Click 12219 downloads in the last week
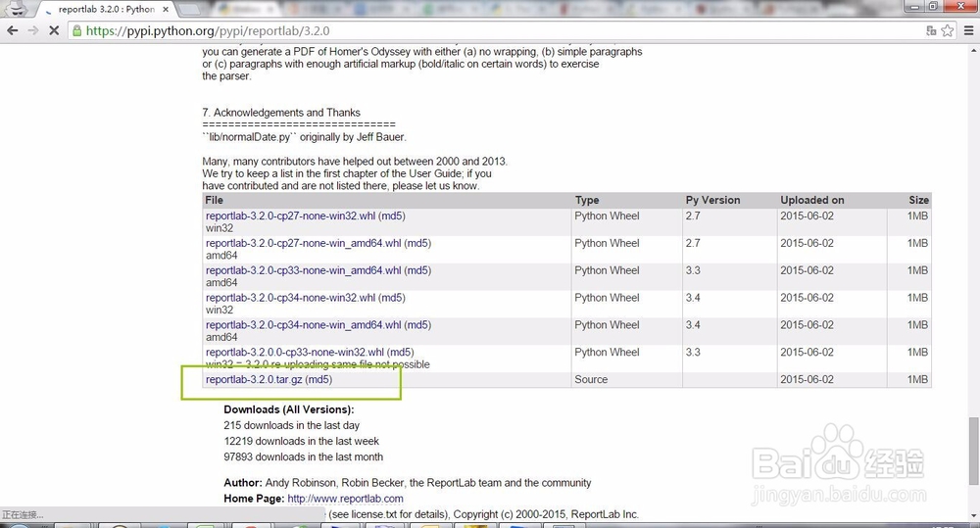 coord(301,441)
